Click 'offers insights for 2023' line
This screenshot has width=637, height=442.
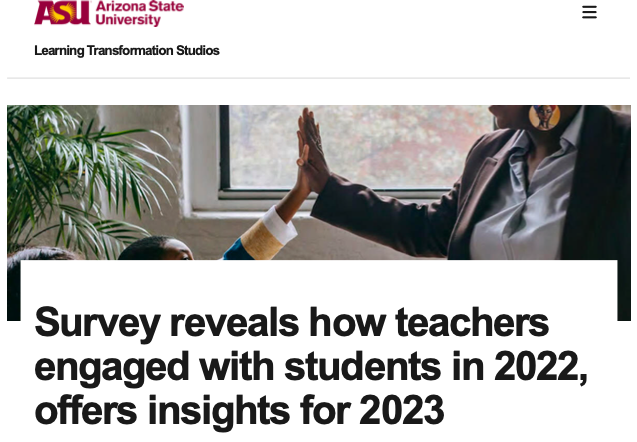[239, 410]
